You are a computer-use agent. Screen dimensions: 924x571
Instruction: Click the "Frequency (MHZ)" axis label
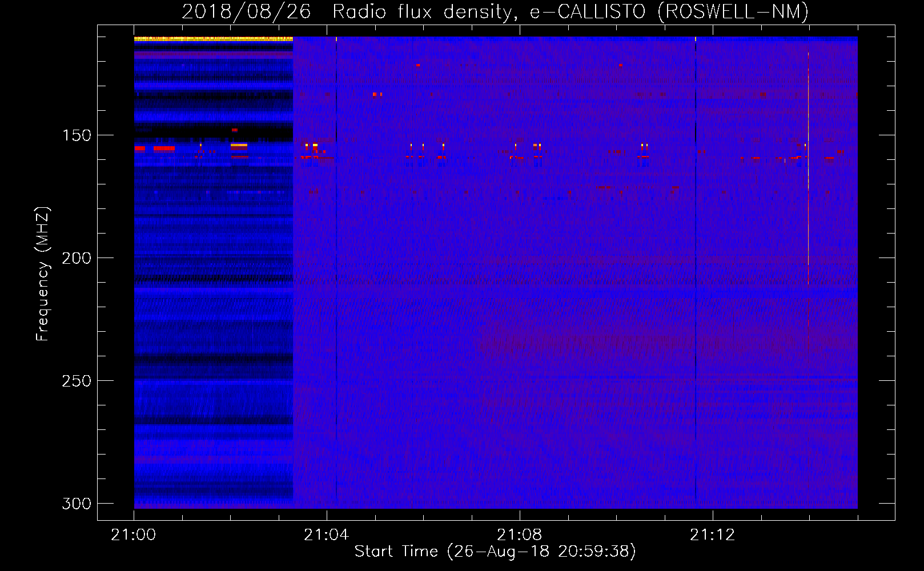pos(43,274)
